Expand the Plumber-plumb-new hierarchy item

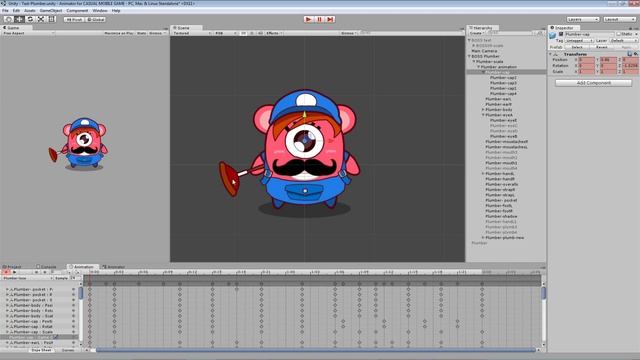(x=483, y=238)
